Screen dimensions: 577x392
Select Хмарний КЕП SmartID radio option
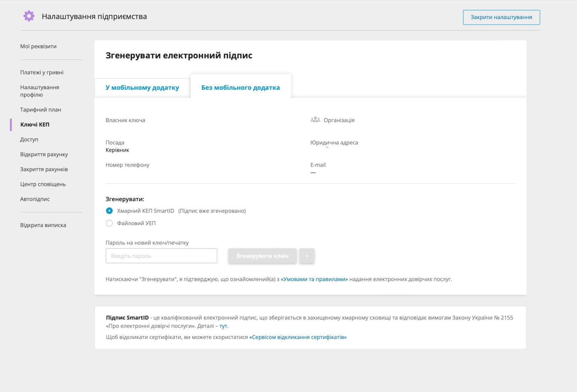tap(109, 211)
